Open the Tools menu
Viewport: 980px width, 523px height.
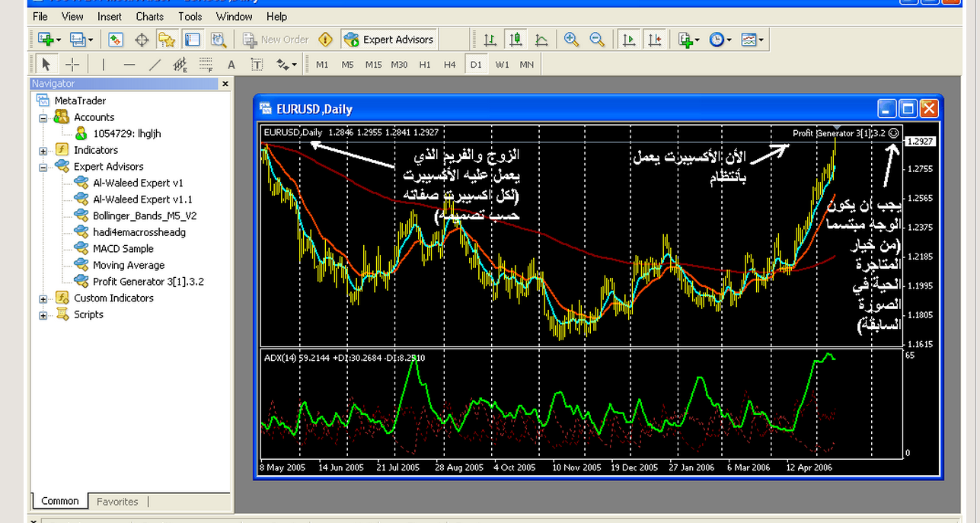(190, 16)
